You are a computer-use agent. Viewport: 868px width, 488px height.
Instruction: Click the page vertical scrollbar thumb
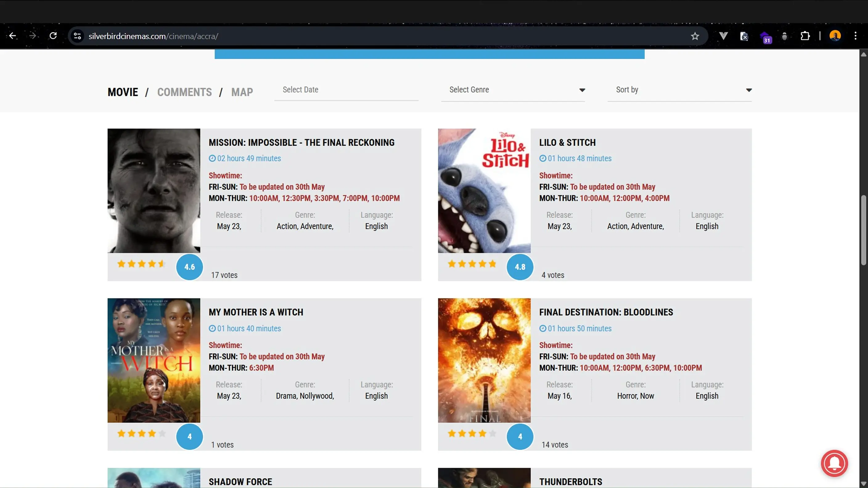tap(863, 230)
